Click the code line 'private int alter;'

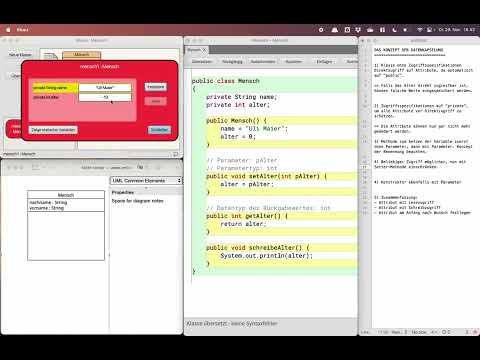[x=238, y=105]
